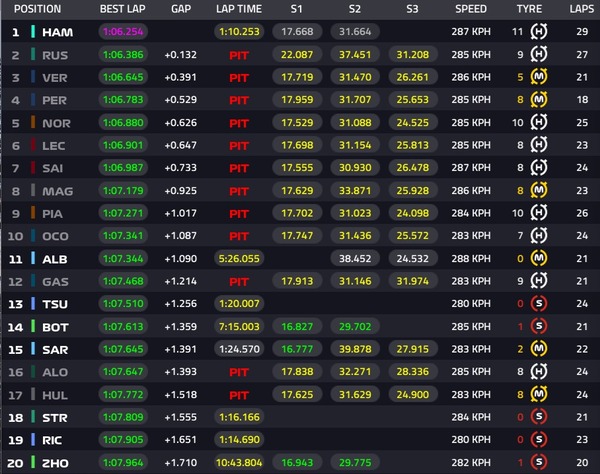Screen dimensions: 600x474
Task: Select the BEST LAP column header
Action: 122,9
